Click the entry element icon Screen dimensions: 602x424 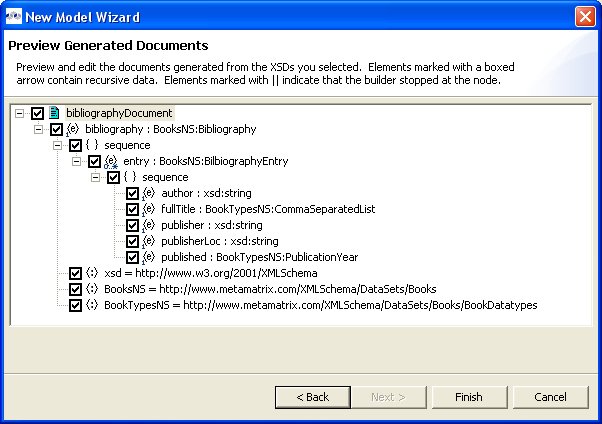click(x=111, y=161)
